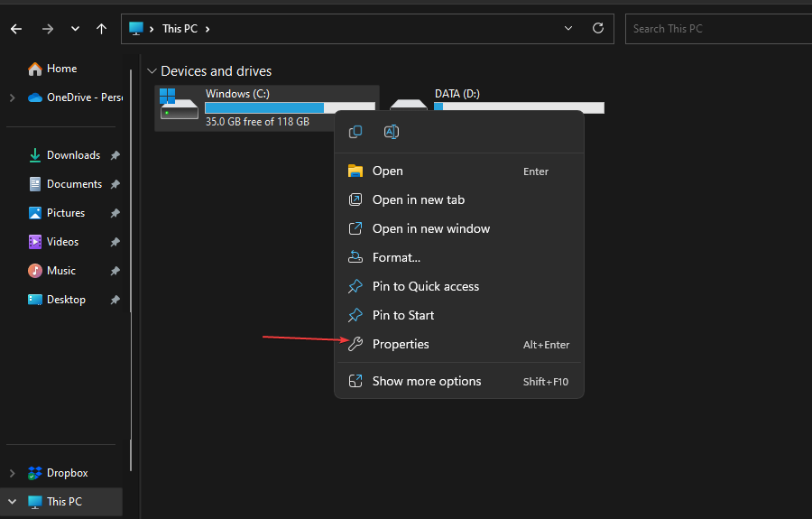The width and height of the screenshot is (812, 519).
Task: Choose Format... in the context menu
Action: point(396,257)
